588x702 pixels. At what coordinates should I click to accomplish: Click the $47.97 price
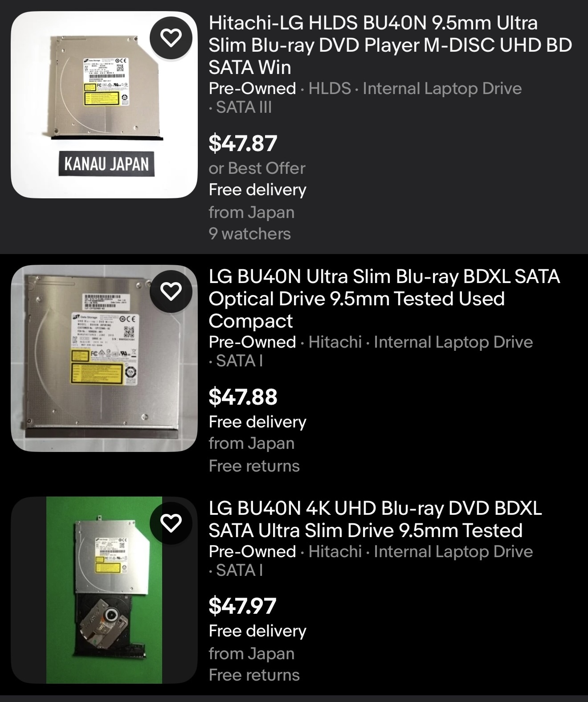coord(243,606)
